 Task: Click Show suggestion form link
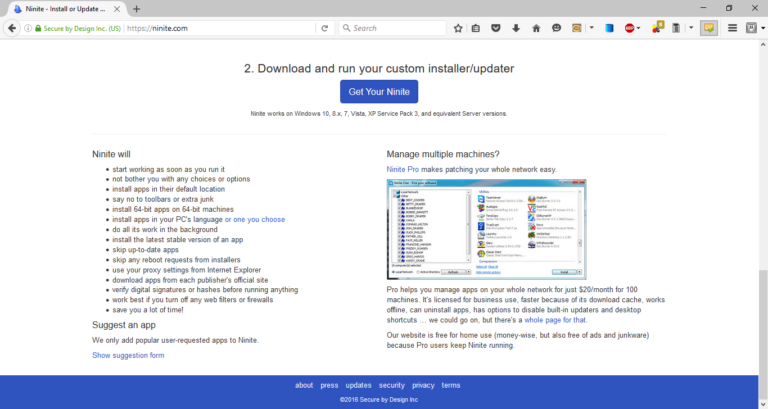click(x=128, y=355)
